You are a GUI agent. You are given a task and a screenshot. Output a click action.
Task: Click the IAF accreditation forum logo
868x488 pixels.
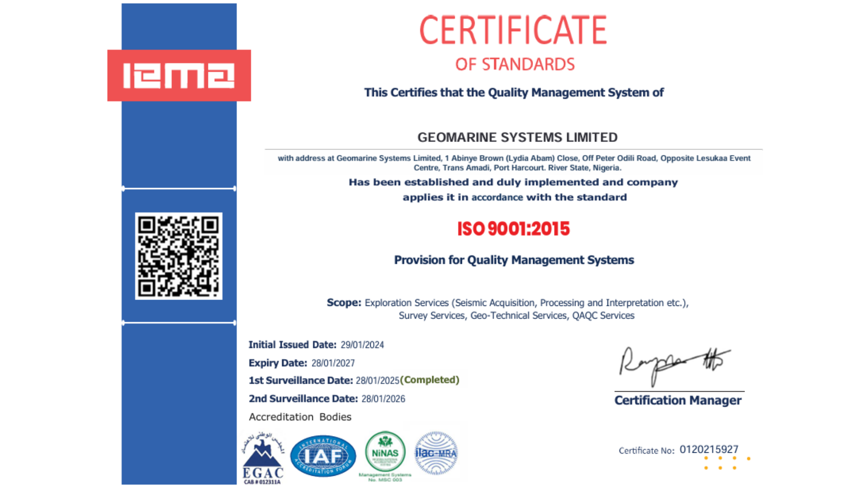coord(323,456)
